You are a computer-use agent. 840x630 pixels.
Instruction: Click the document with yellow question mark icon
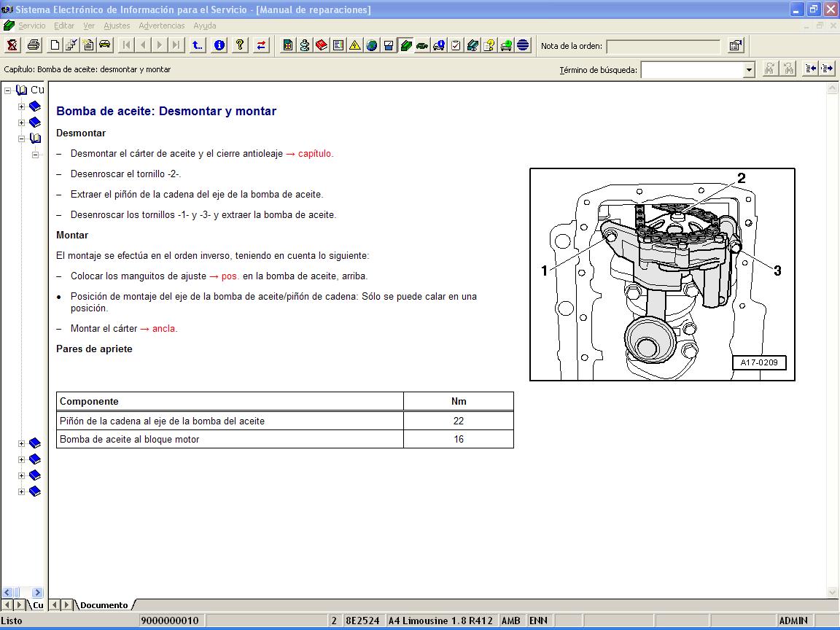(x=489, y=45)
